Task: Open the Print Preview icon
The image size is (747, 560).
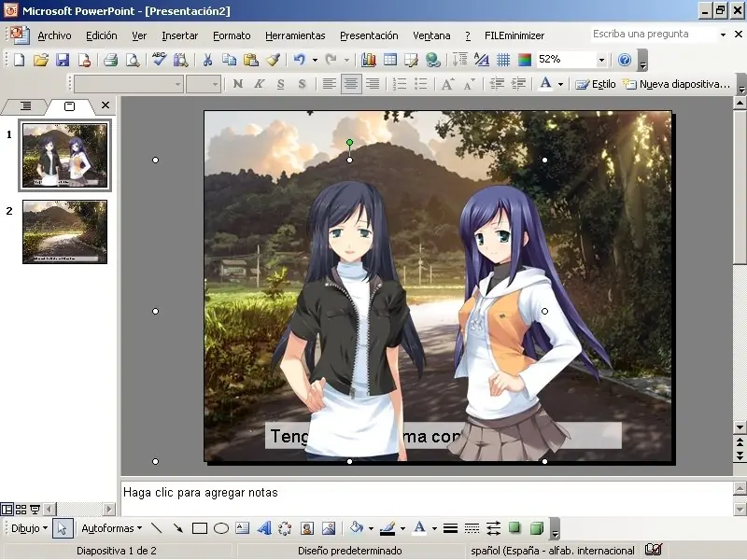Action: click(x=132, y=60)
